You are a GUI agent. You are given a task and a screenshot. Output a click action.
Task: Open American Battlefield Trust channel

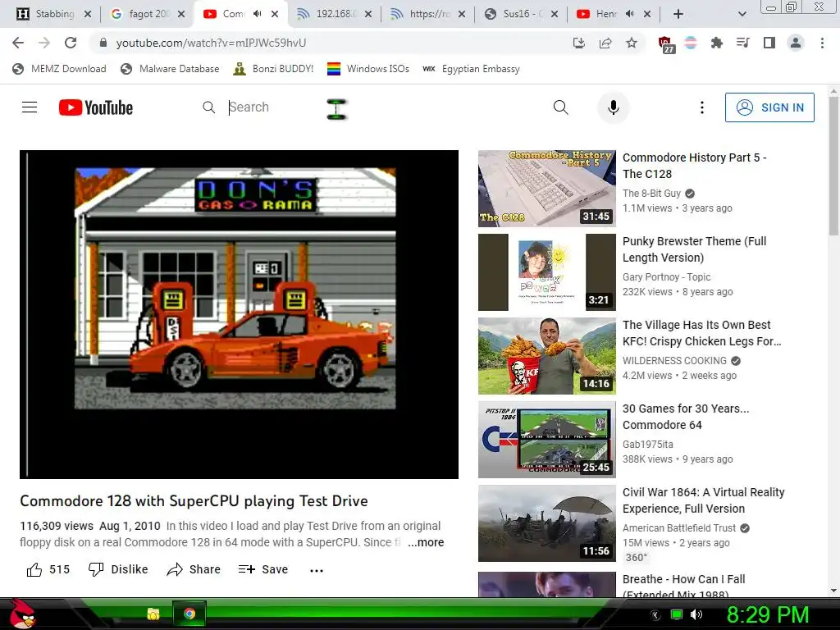[679, 527]
